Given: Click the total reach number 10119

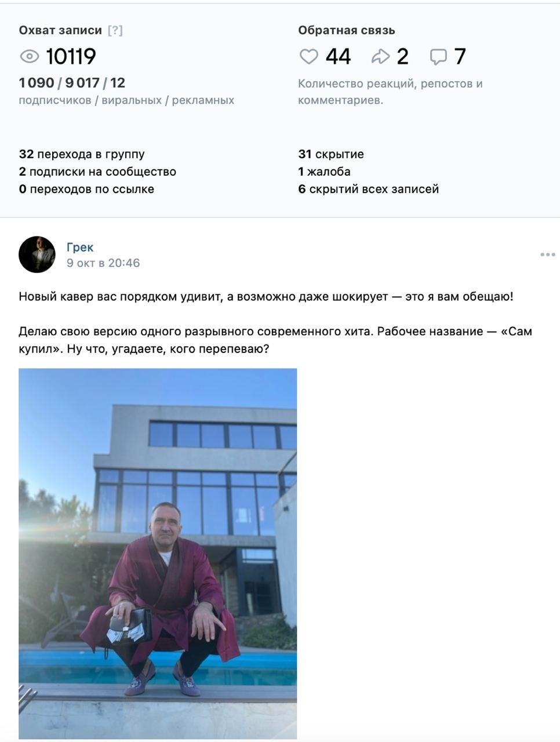Looking at the screenshot, I should [x=71, y=56].
